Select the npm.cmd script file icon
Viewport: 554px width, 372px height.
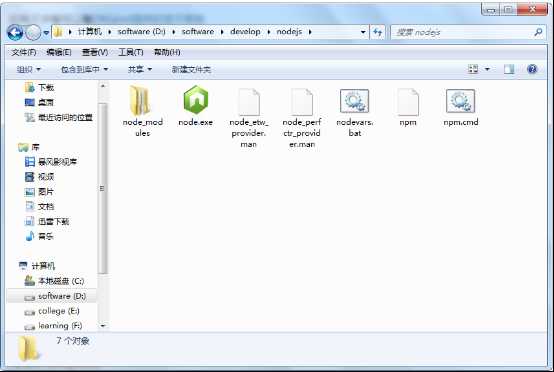tap(460, 101)
